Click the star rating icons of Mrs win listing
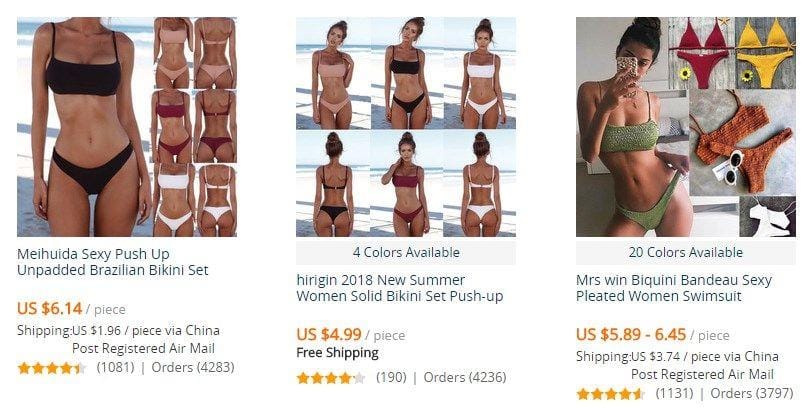The width and height of the screenshot is (812, 411). pyautogui.click(x=611, y=394)
